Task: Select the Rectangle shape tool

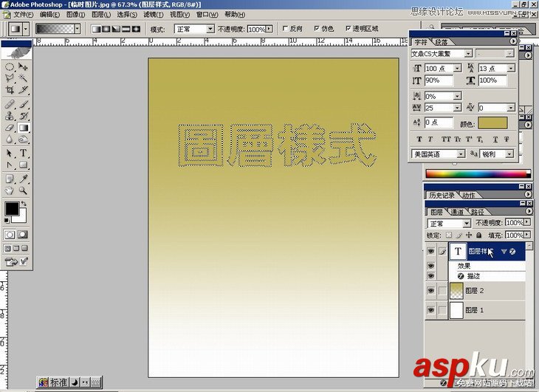Action: click(23, 165)
